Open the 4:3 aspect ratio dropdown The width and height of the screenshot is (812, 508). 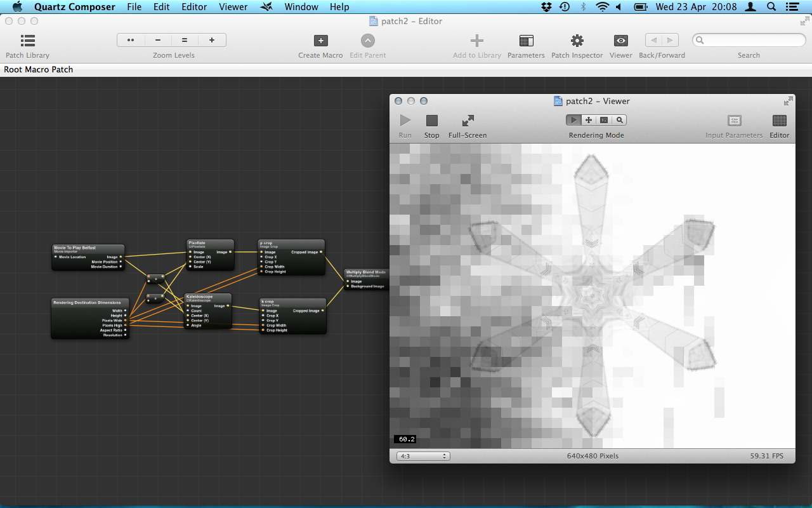coord(422,456)
